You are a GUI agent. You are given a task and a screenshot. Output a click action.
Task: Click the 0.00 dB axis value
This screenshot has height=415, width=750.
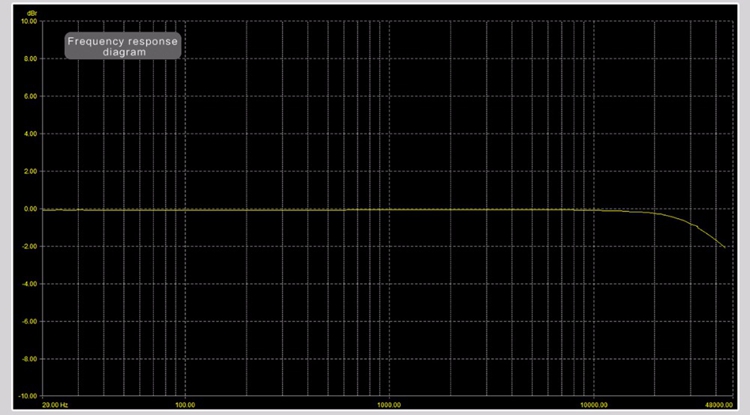[x=31, y=209]
